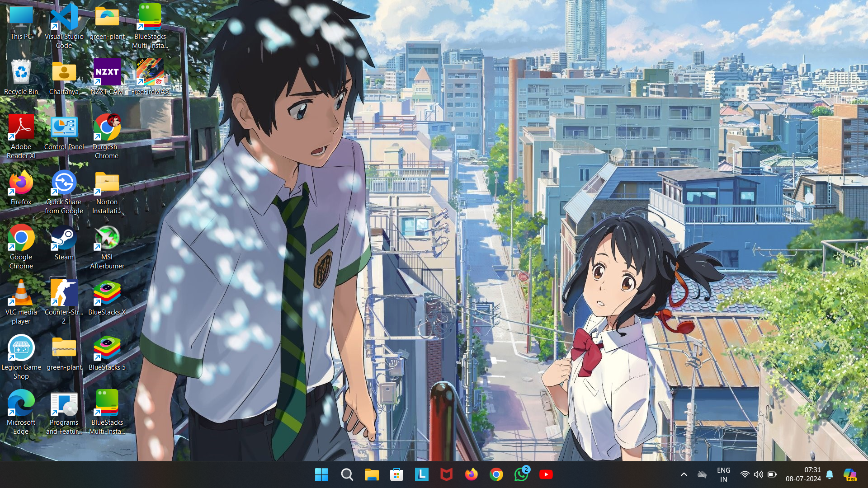
Task: Open Microsoft Store from taskbar
Action: tap(396, 474)
